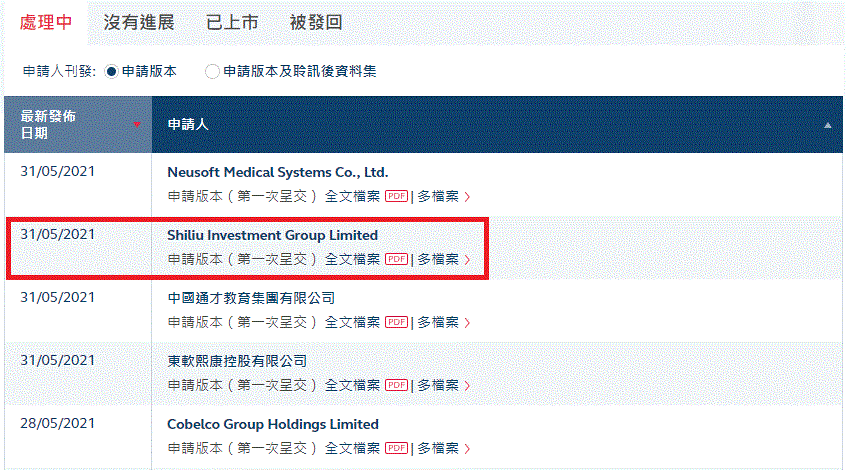Sort by 最新發佈日期 red arrow

pyautogui.click(x=137, y=125)
